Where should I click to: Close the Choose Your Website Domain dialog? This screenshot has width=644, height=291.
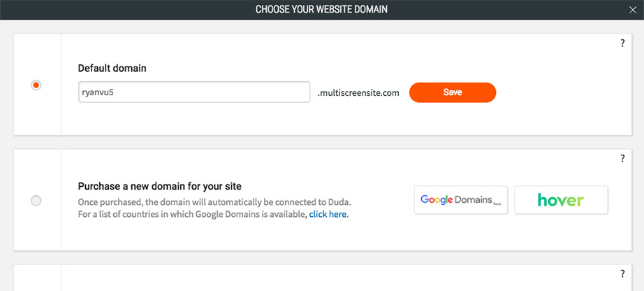coord(632,10)
